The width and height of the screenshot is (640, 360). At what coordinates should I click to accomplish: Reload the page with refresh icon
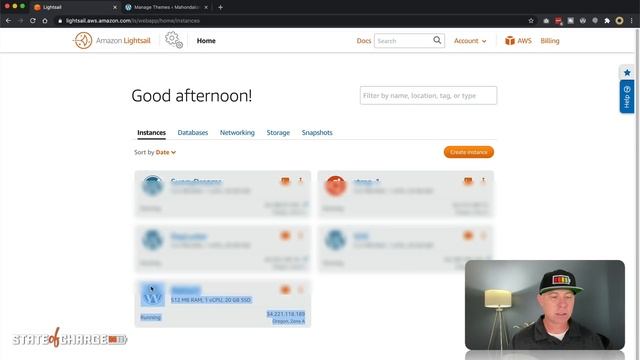[33, 20]
